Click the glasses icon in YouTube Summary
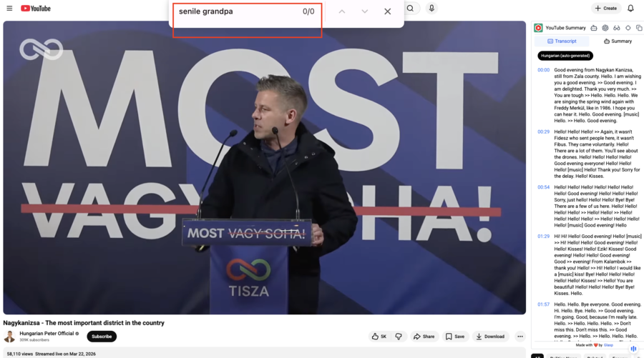Viewport: 644px width, 358px height. coord(617,28)
